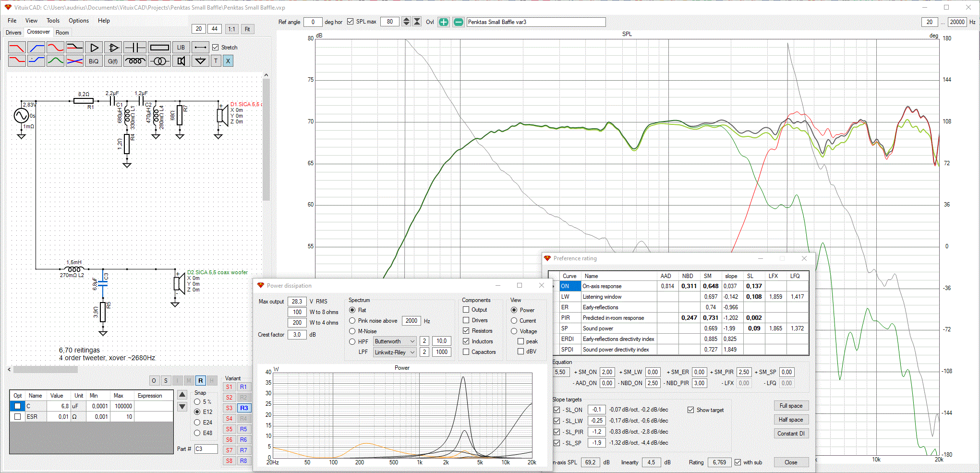Click the schematic vertical scrollbar thumb

266,139
